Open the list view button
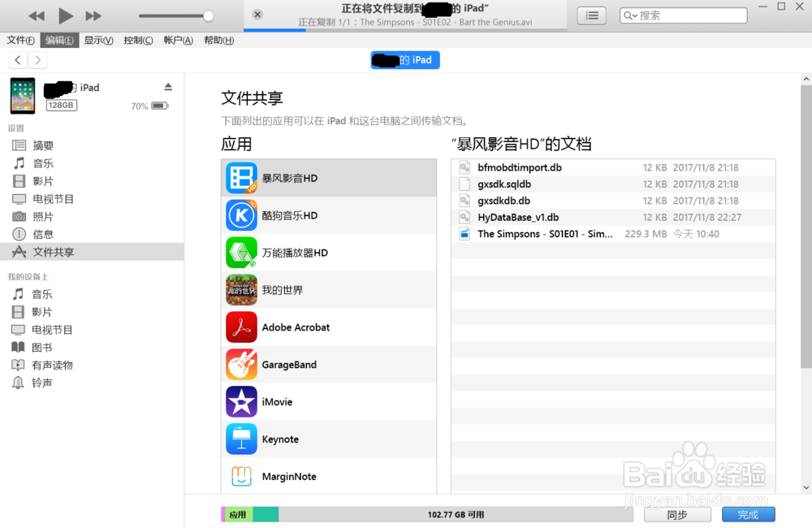Viewport: 812px width, 528px height. click(x=592, y=15)
